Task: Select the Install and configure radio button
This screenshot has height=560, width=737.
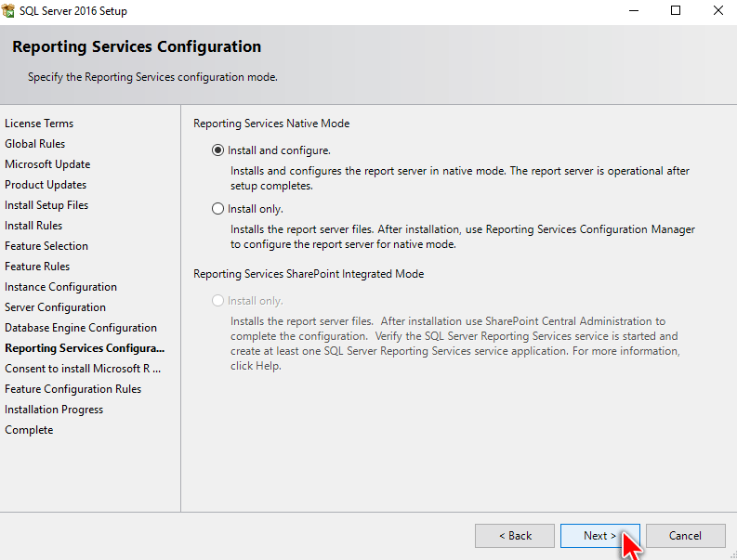Action: 217,150
